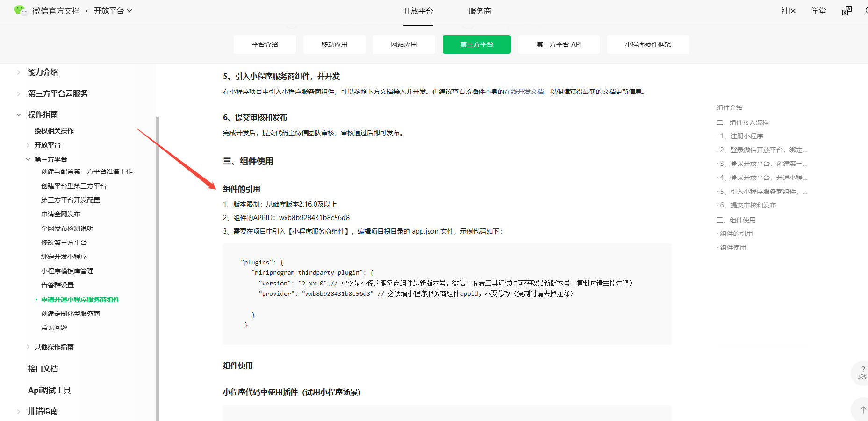868x421 pixels.
Task: Open 创建与配置第三方平台准备工作 page
Action: pos(87,171)
